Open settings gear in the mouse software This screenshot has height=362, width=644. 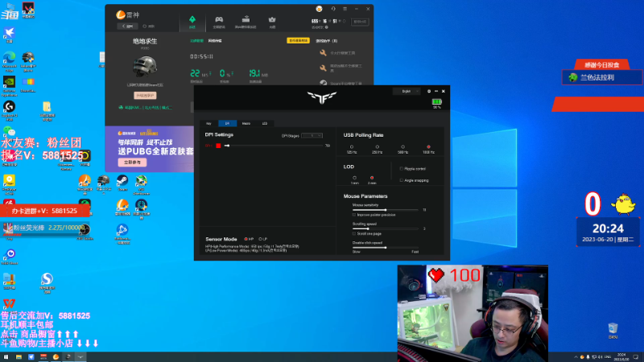pos(429,91)
